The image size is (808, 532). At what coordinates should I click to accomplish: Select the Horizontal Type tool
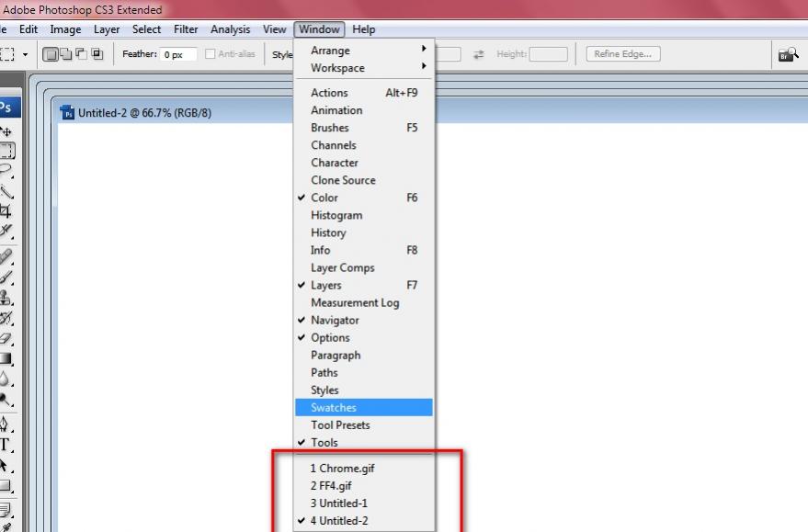6,445
